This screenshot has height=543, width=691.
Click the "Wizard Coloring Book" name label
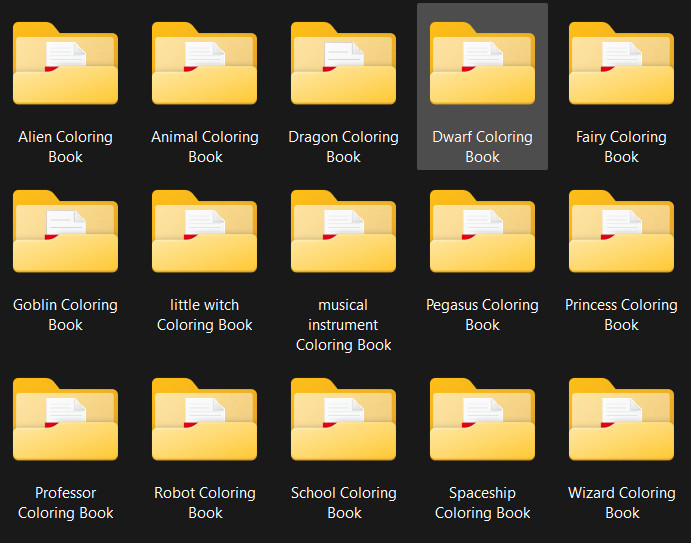[x=622, y=502]
